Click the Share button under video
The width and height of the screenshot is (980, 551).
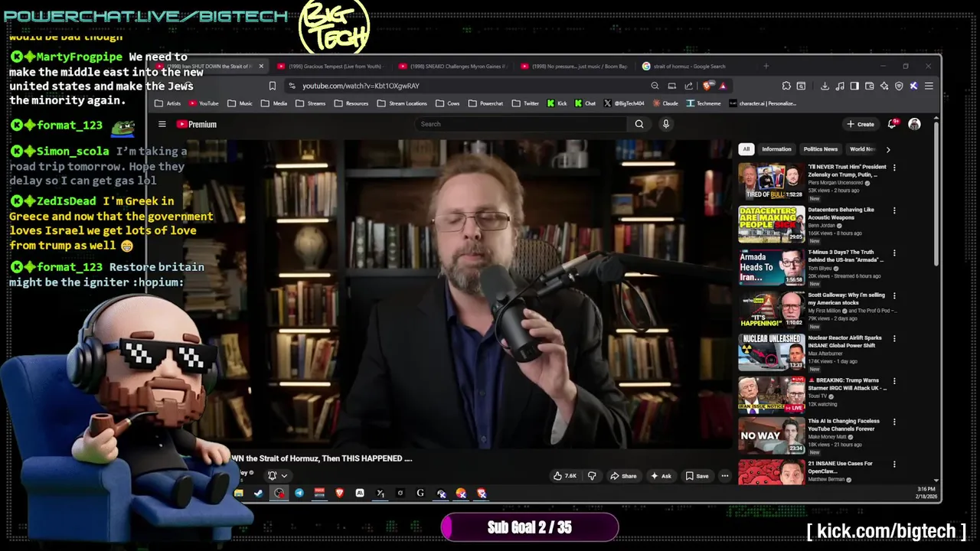[623, 476]
